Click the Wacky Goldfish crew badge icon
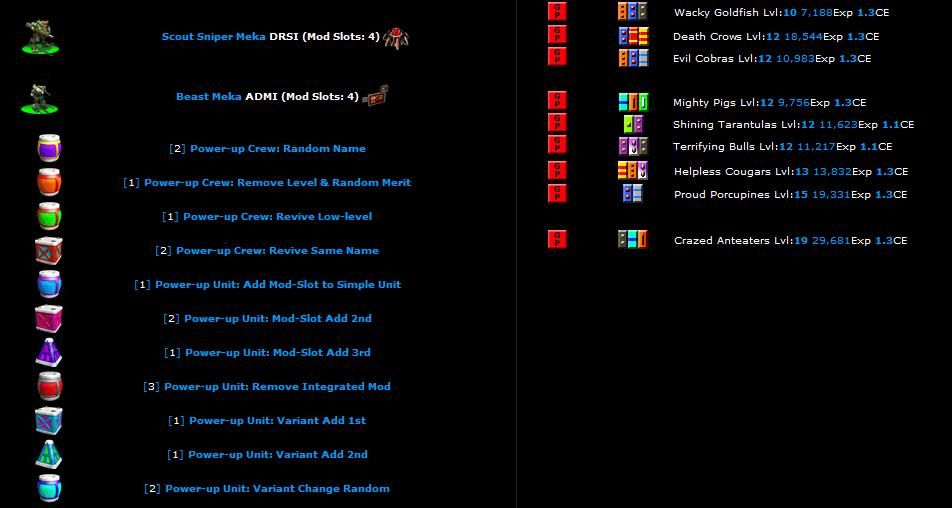This screenshot has height=508, width=952. pyautogui.click(x=633, y=12)
